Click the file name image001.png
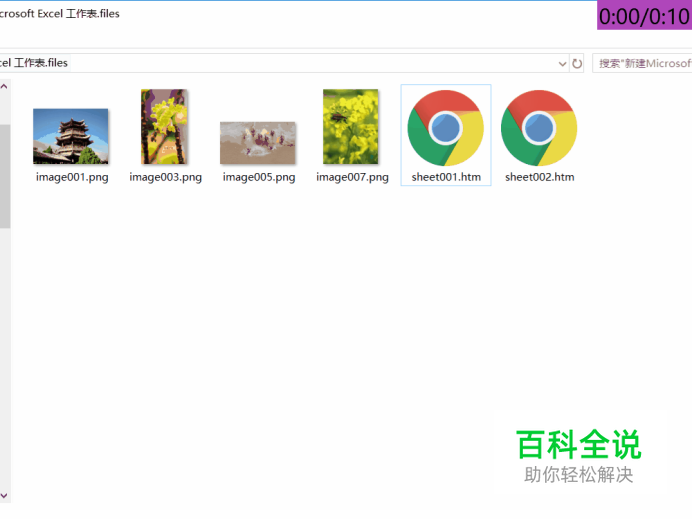Screen dimensions: 692x519 (x=72, y=177)
